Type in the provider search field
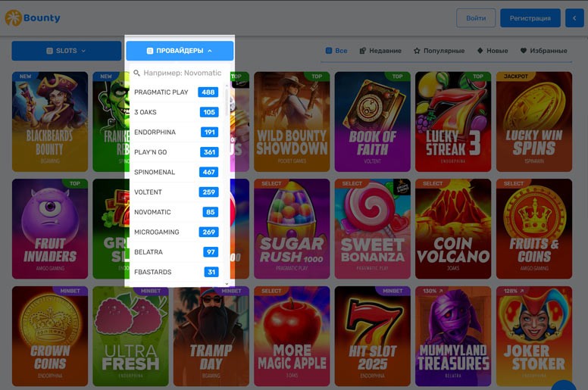This screenshot has height=390, width=588. (182, 73)
